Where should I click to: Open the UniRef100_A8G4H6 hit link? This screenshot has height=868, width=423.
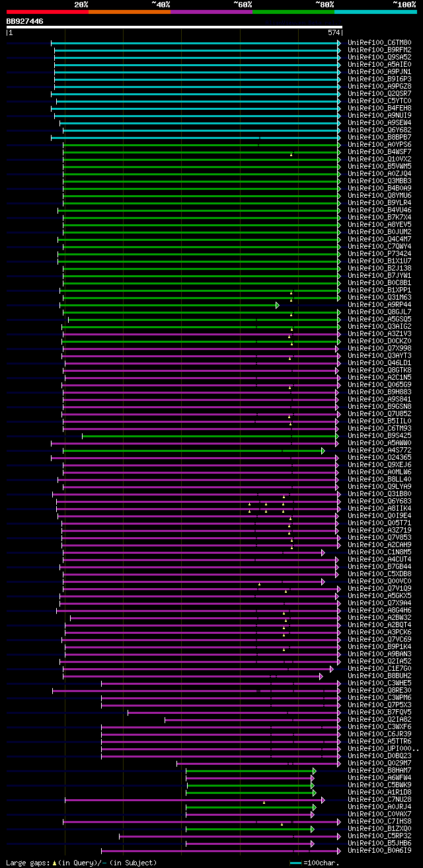tap(379, 611)
